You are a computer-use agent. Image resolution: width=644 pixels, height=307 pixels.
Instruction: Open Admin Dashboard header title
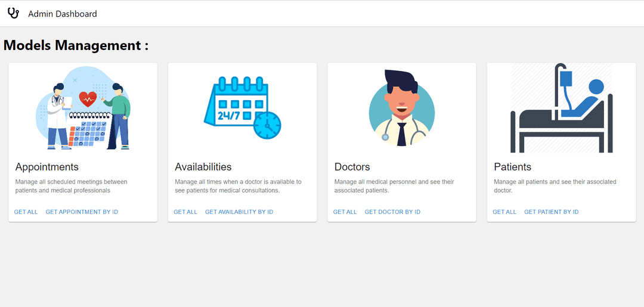[63, 14]
